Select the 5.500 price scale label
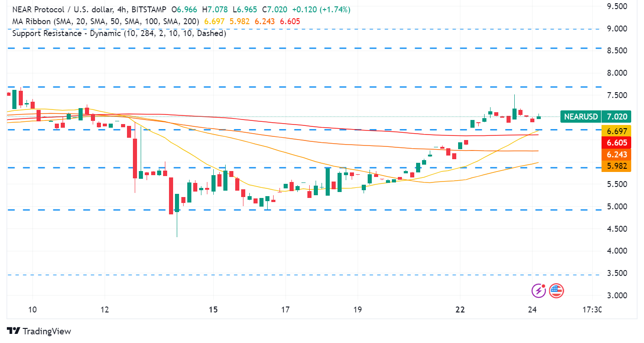Viewport: 644px width, 343px height. (617, 184)
